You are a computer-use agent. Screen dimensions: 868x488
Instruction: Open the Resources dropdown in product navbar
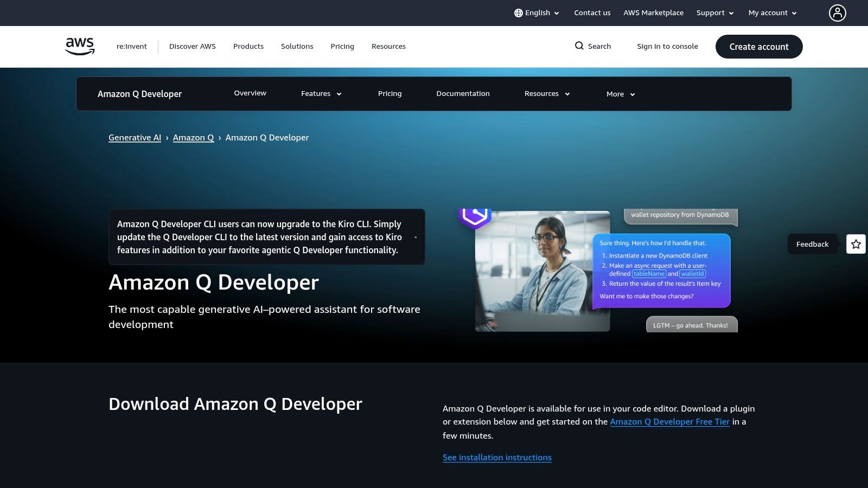pos(546,93)
